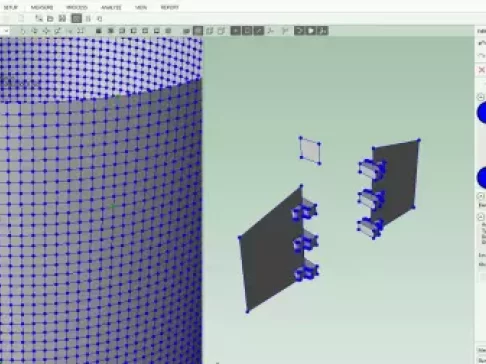
Task: Collapse the section below the second blue circle
Action: point(480,196)
